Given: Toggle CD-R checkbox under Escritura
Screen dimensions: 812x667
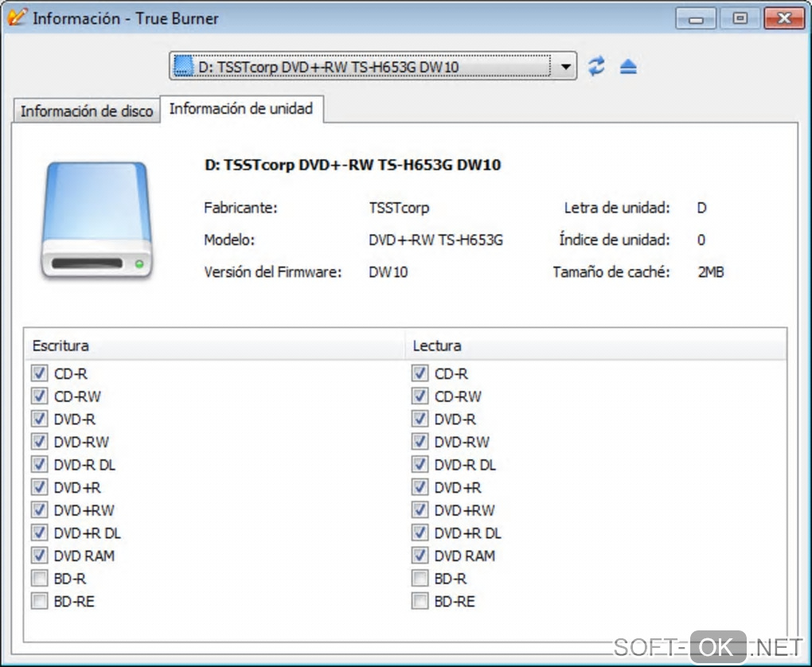Looking at the screenshot, I should (x=39, y=373).
